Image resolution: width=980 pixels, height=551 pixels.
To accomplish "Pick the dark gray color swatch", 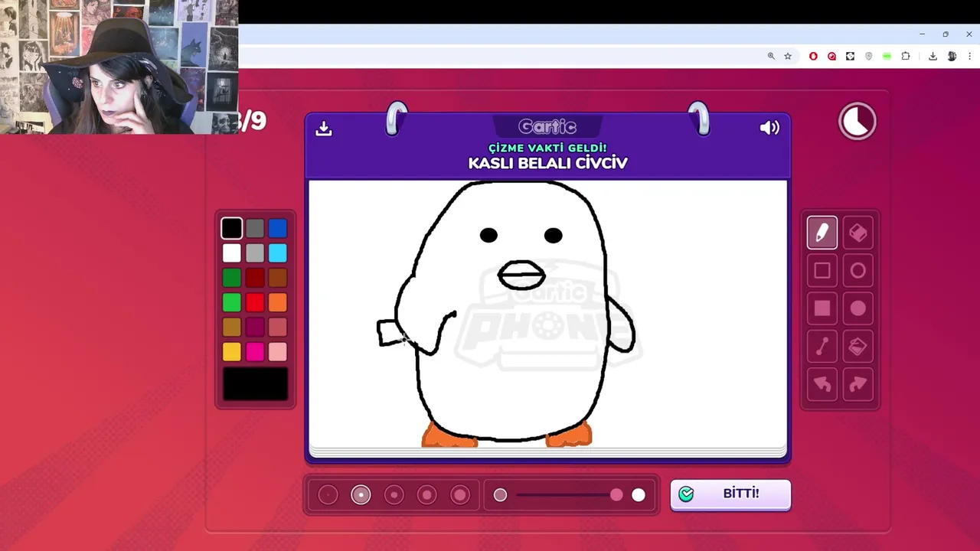I will tap(255, 228).
